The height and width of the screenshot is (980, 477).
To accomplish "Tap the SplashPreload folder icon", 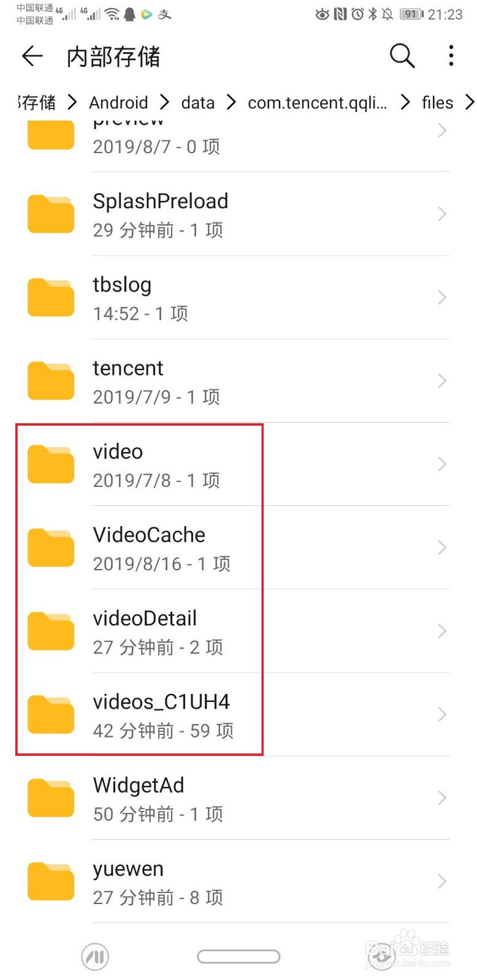I will click(x=51, y=214).
